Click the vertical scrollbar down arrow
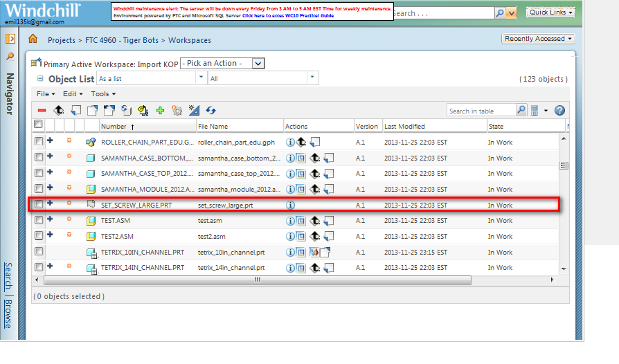The height and width of the screenshot is (364, 619). tap(564, 269)
